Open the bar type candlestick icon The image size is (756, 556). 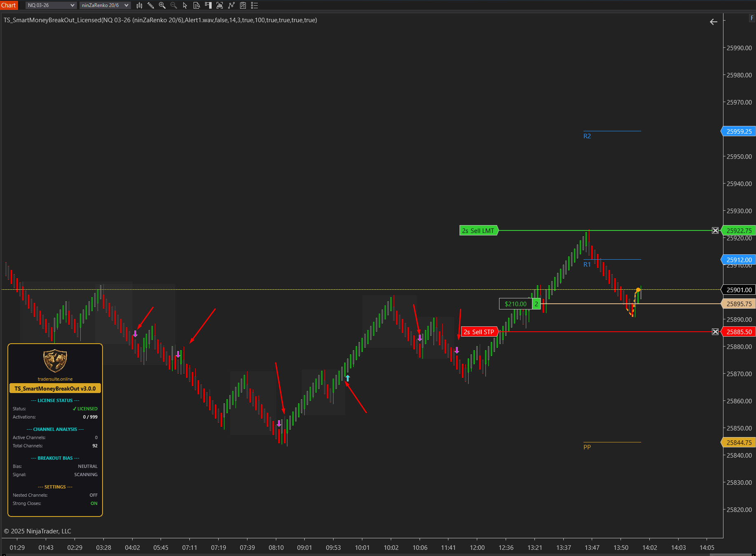[139, 5]
